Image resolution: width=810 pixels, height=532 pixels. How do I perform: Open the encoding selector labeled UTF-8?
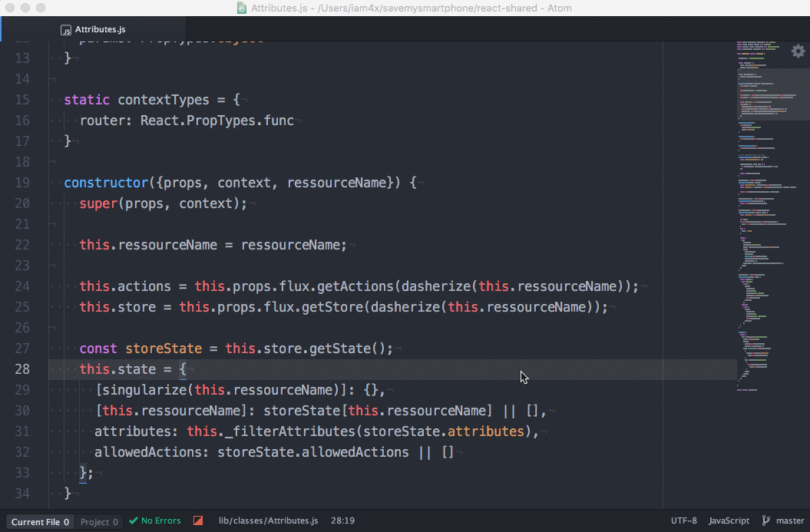click(683, 520)
